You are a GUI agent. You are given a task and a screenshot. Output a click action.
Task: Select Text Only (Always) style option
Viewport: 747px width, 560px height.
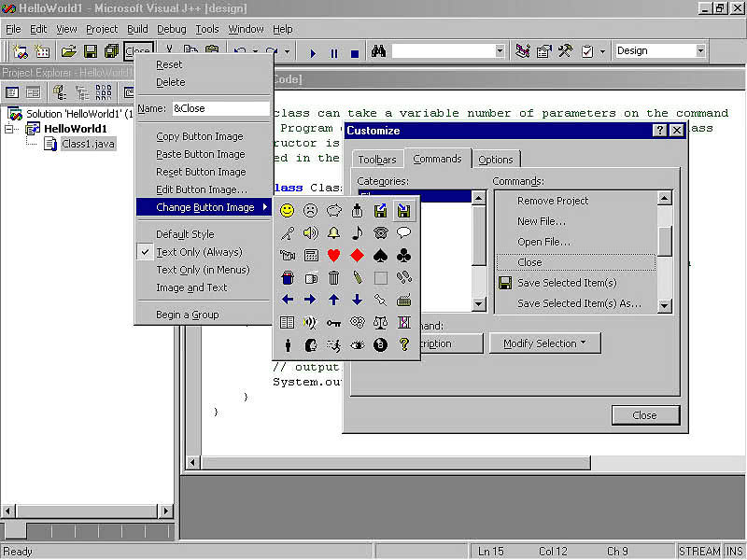click(204, 252)
